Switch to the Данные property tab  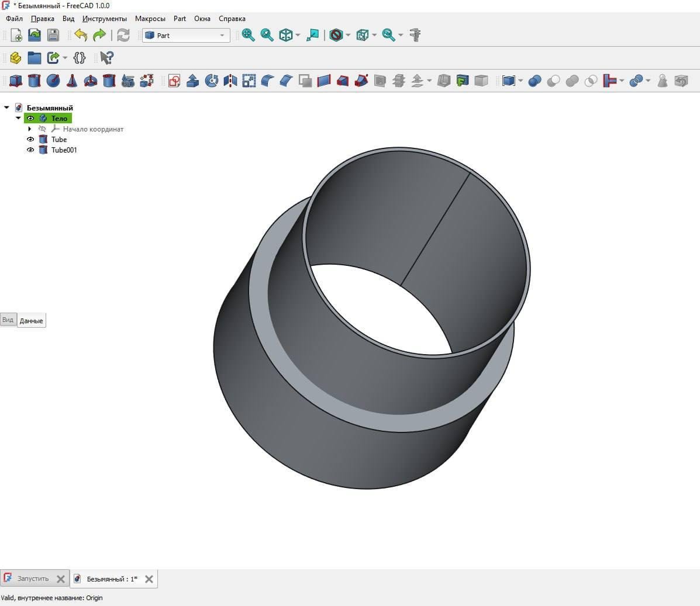point(31,321)
